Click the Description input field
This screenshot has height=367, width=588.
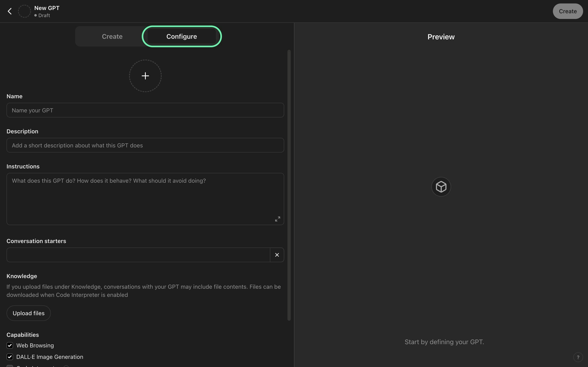(145, 145)
